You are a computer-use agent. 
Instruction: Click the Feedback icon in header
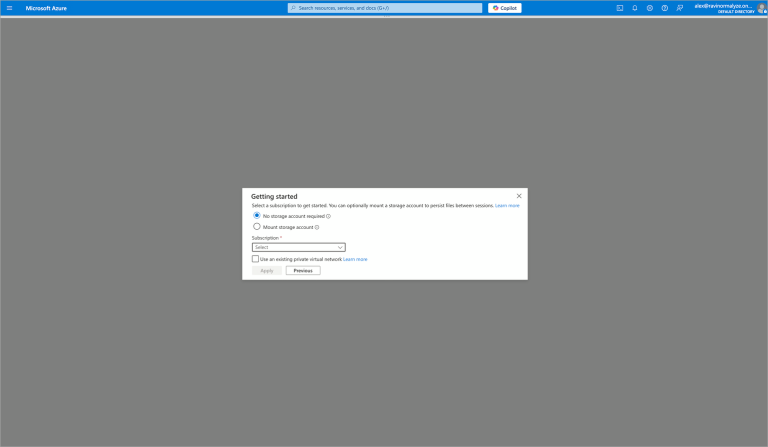click(680, 7)
